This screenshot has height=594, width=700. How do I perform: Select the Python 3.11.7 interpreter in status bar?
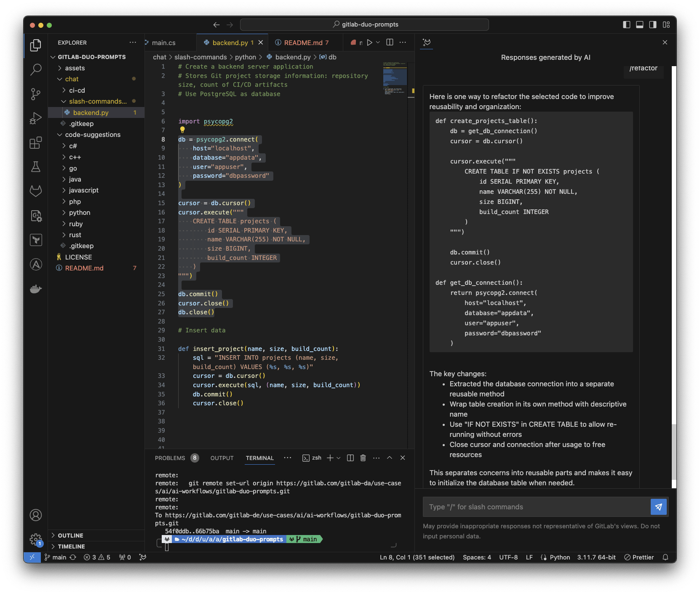coord(596,557)
